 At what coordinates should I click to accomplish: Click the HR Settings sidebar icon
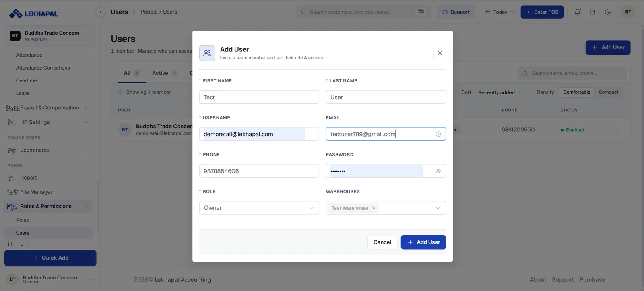(12, 122)
